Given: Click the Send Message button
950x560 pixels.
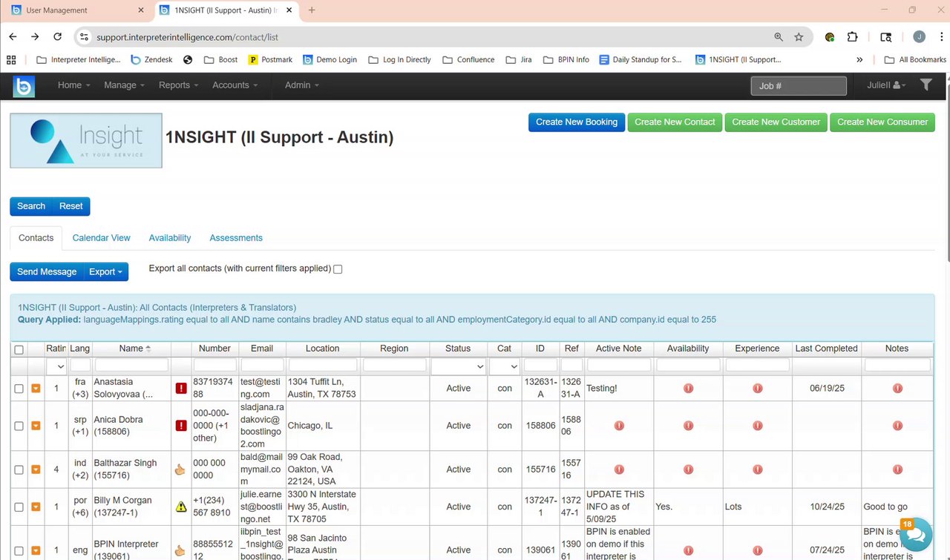Looking at the screenshot, I should pos(47,272).
